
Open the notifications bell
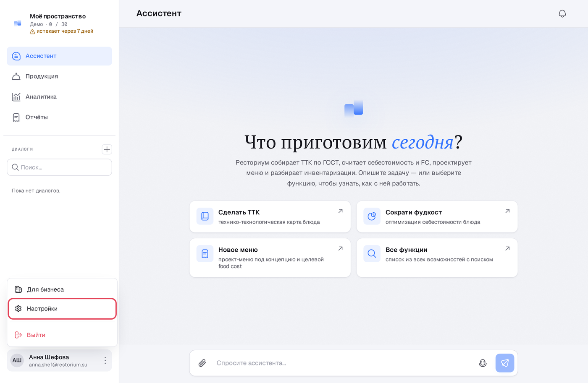(562, 13)
